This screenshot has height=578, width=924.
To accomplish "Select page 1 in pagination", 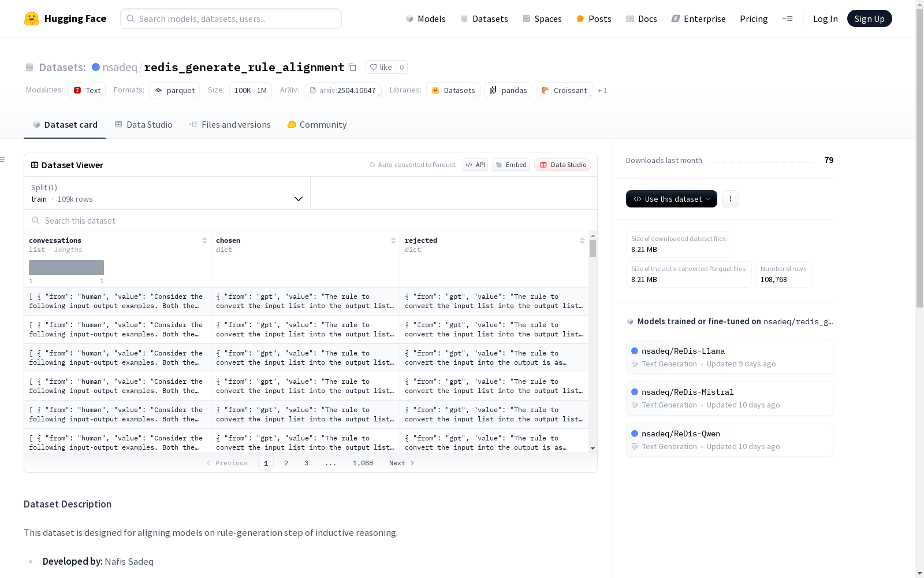I will click(x=266, y=463).
